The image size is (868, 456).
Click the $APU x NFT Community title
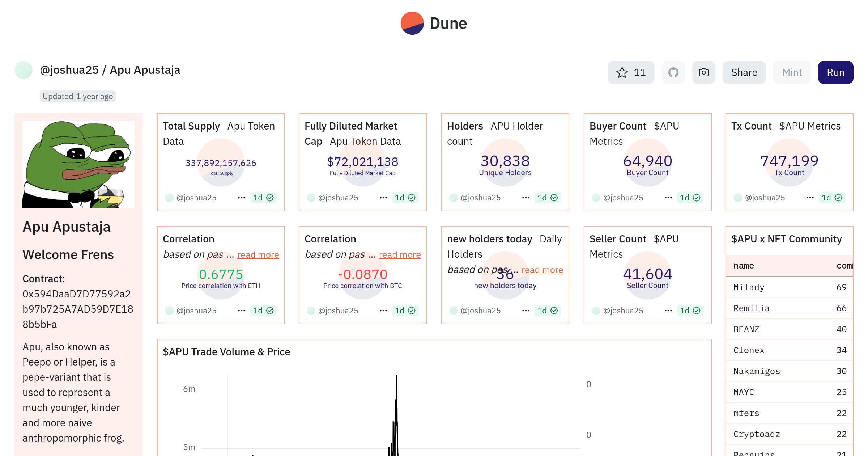(787, 239)
